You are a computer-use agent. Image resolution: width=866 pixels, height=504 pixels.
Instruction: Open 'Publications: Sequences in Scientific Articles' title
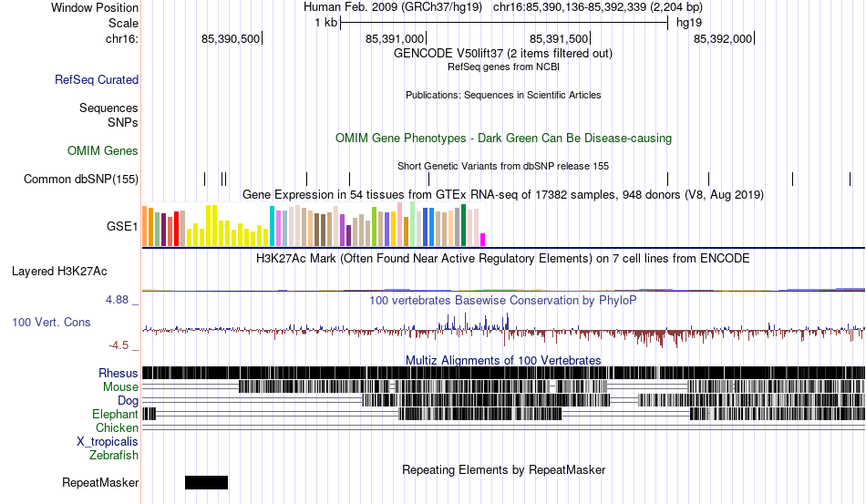(503, 95)
